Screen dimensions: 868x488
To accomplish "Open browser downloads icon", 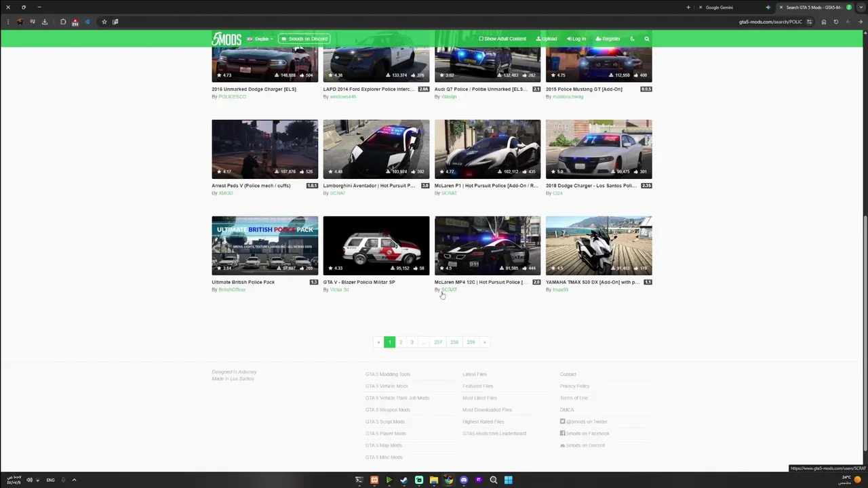I will tap(45, 22).
